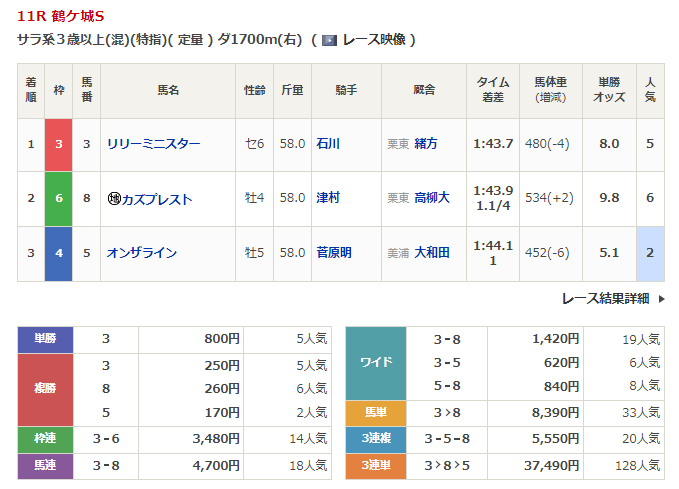Open horse page for オンザライン
Viewport: 679px width, 489px height.
click(142, 253)
